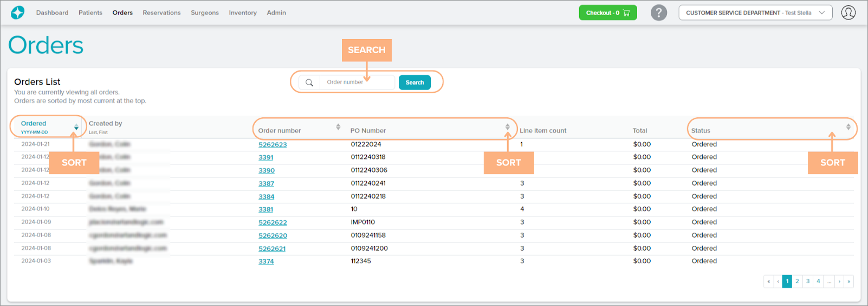Go to page 2 of orders
The height and width of the screenshot is (306, 868).
click(797, 281)
